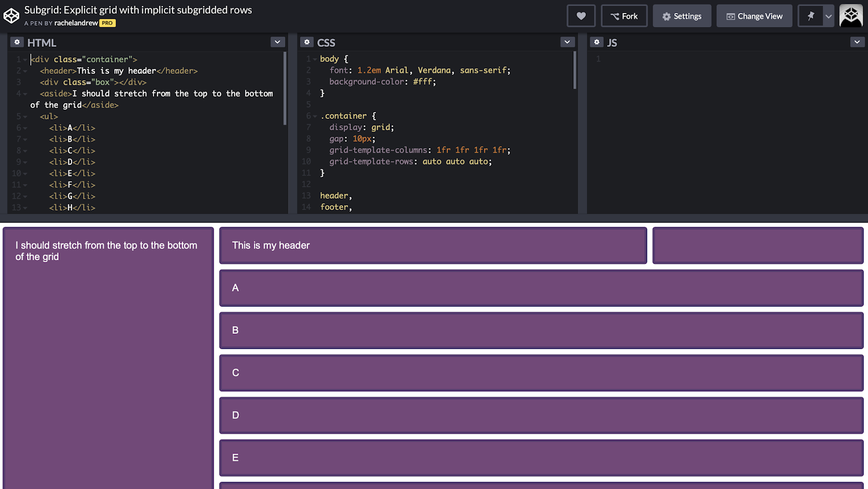
Task: Click the CodePen logo
Action: [x=11, y=16]
